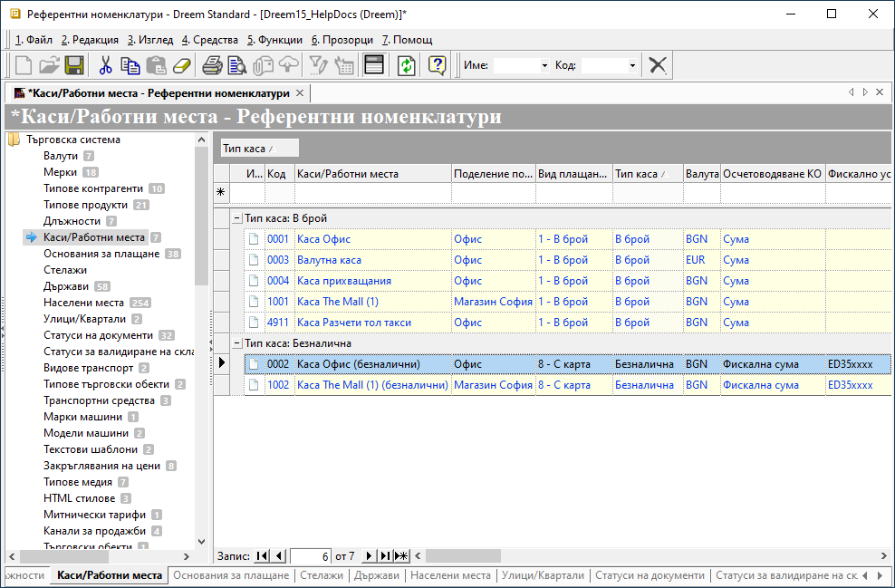Click the Help question mark icon
This screenshot has width=895, height=588.
[438, 65]
